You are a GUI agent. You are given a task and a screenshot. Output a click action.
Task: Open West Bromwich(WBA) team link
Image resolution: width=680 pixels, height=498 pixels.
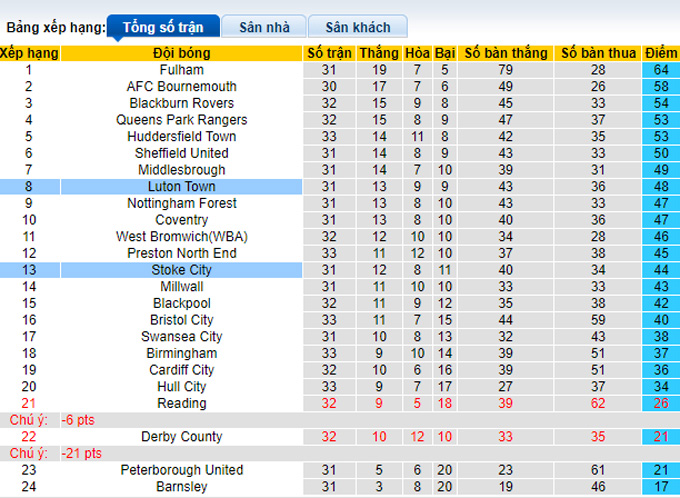181,237
